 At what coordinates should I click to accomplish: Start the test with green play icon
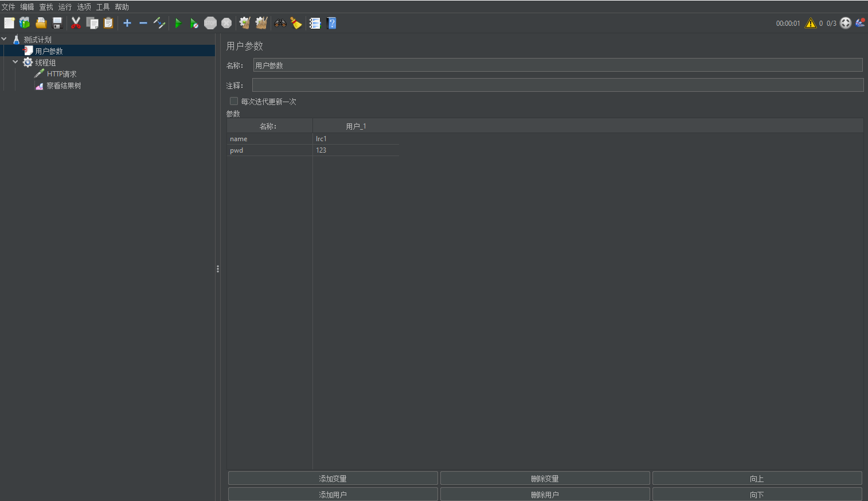click(x=178, y=23)
